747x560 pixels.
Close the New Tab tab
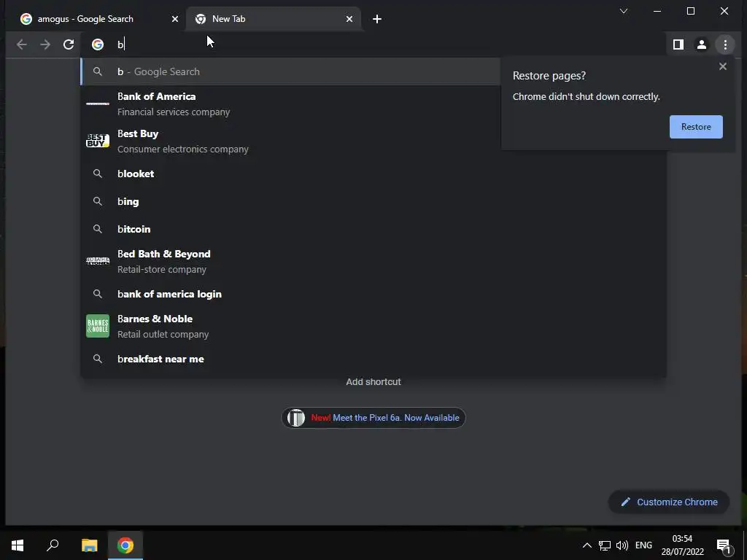click(x=349, y=19)
